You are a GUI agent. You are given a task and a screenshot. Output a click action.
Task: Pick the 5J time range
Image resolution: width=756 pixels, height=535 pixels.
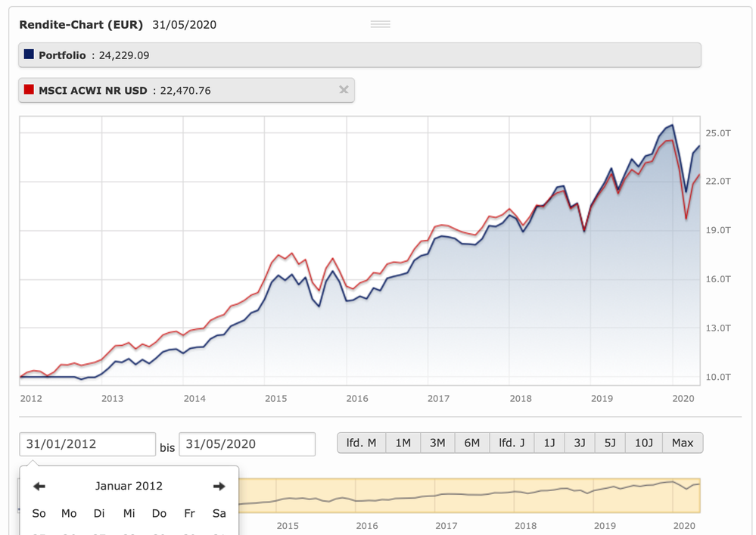point(610,443)
